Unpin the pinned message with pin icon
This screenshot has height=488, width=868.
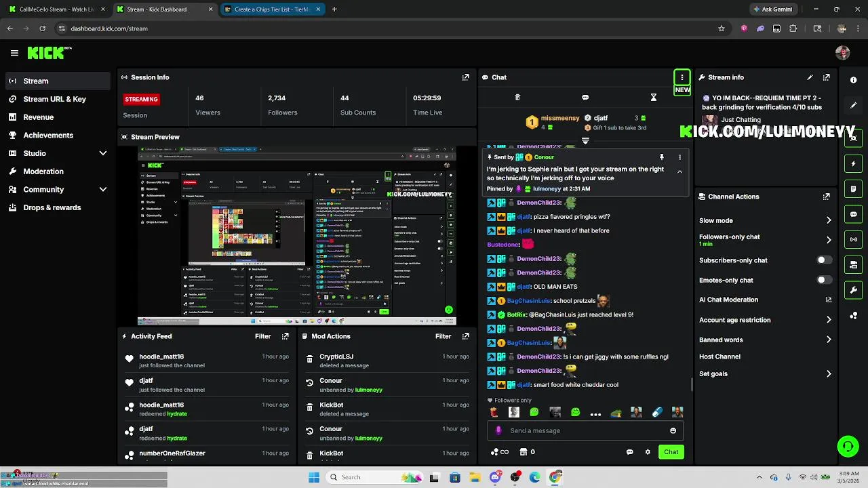click(x=662, y=157)
